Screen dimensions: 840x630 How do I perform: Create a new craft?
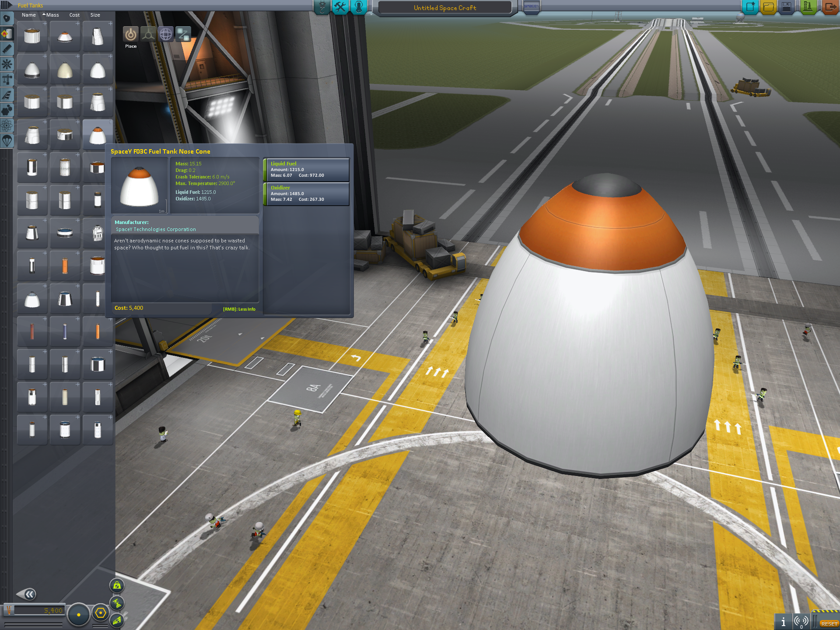(x=751, y=7)
